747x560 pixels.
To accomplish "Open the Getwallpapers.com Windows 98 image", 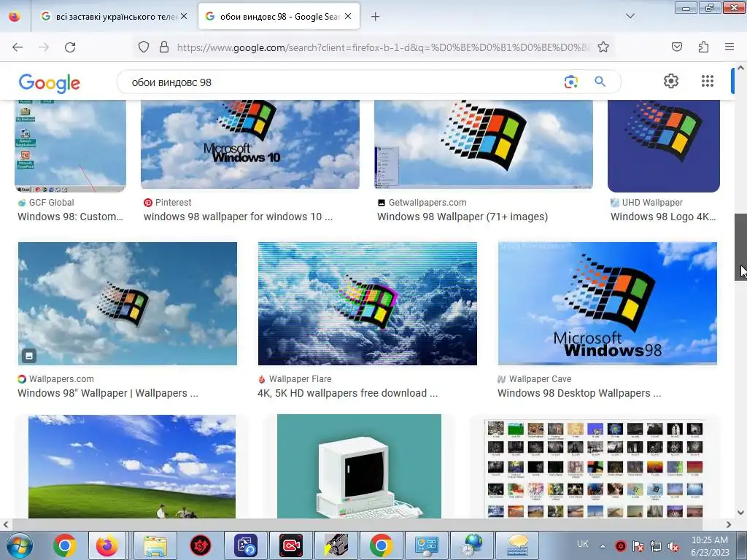I will 484,144.
